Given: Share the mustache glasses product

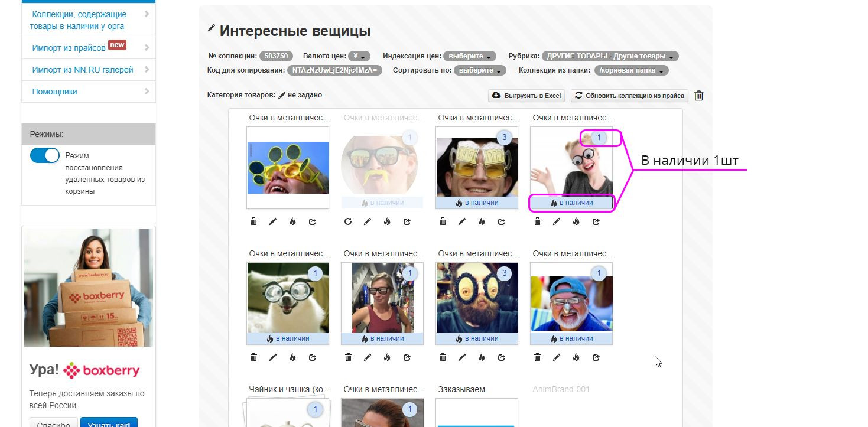Looking at the screenshot, I should point(407,221).
